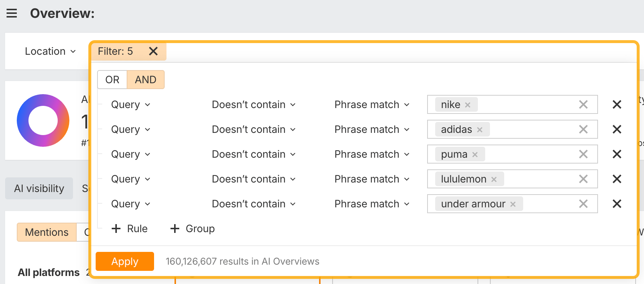Open Query dropdown in the nike rule

pos(130,104)
